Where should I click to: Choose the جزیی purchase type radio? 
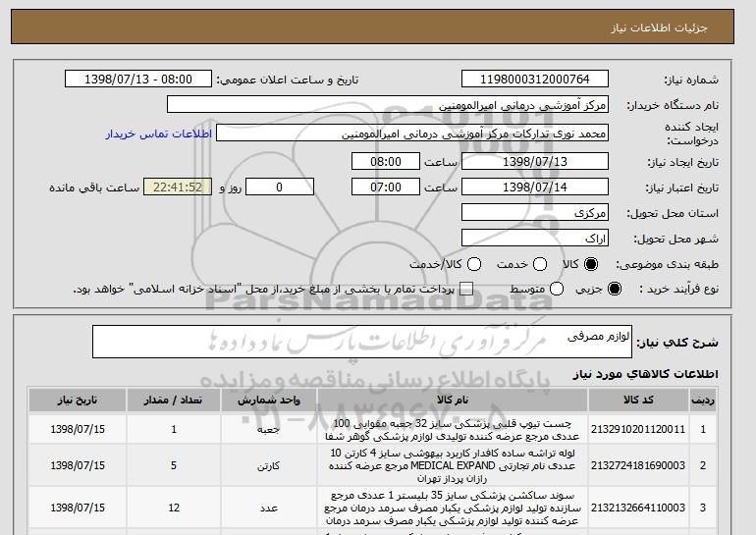[x=615, y=289]
